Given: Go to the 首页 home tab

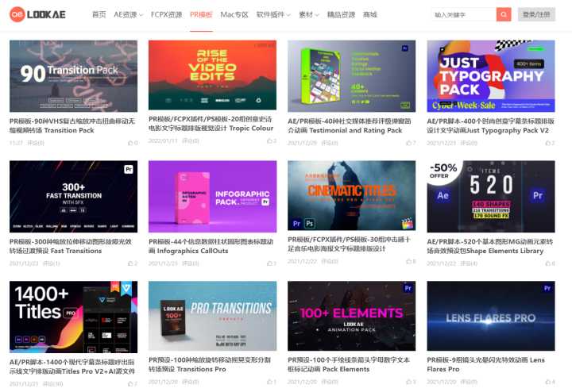Looking at the screenshot, I should pyautogui.click(x=99, y=14).
